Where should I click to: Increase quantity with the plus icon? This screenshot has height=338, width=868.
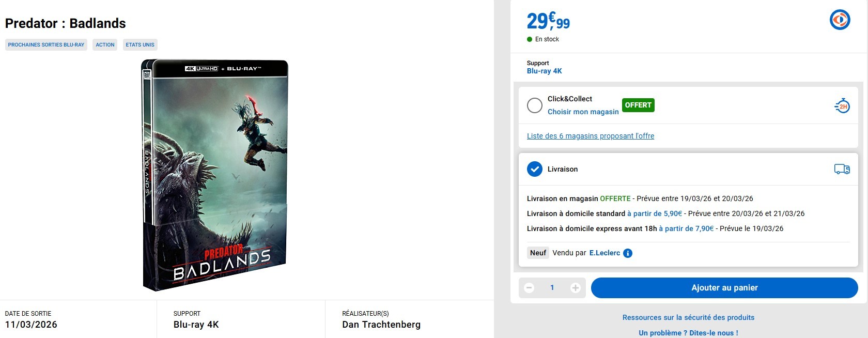point(575,288)
